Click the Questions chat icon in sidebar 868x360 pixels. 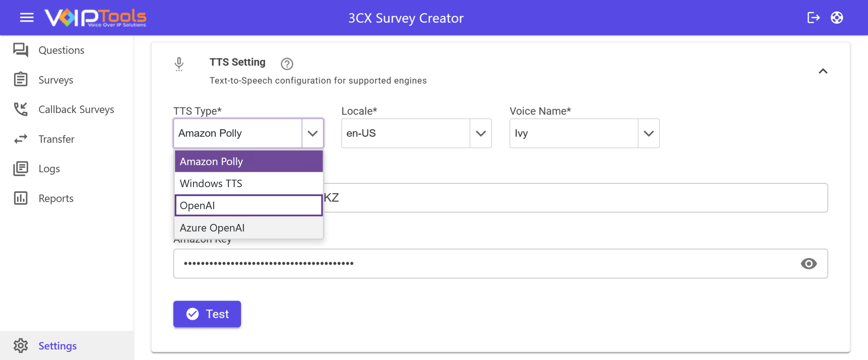click(x=21, y=50)
